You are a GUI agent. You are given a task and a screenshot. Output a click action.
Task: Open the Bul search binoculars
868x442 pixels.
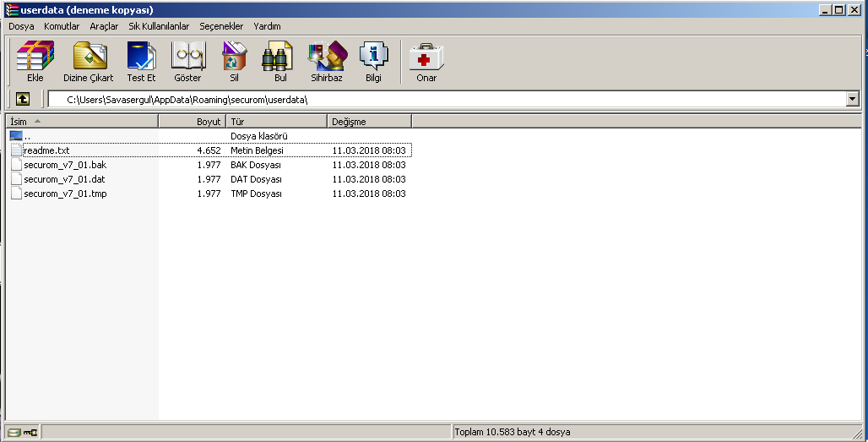pos(277,56)
